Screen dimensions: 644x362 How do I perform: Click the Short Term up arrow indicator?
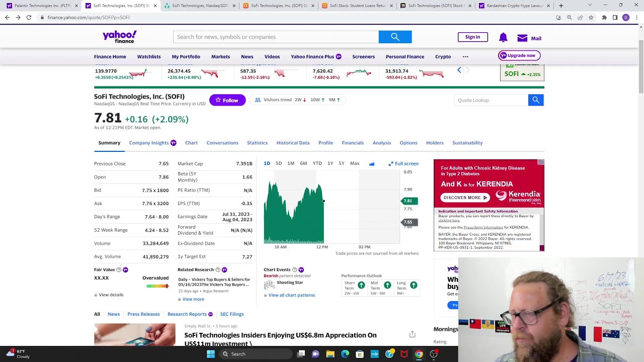[x=361, y=285]
